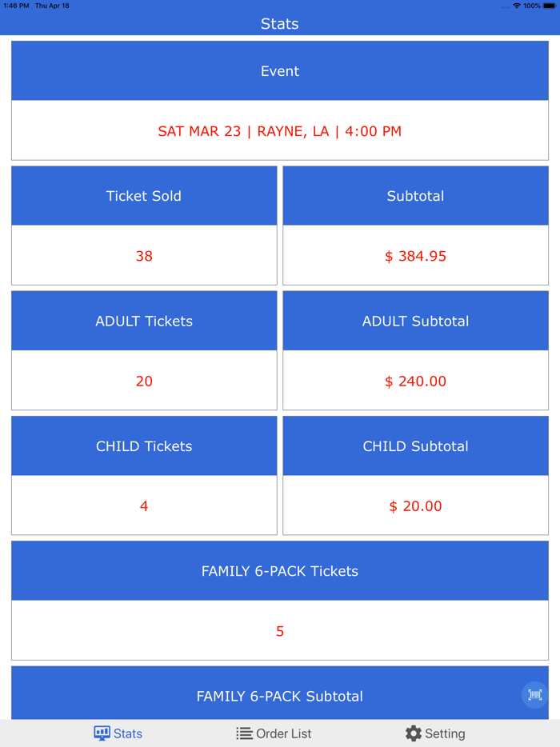Tap the FAMILY 6-PACK Tickets banner
This screenshot has width=560, height=747.
click(x=280, y=570)
